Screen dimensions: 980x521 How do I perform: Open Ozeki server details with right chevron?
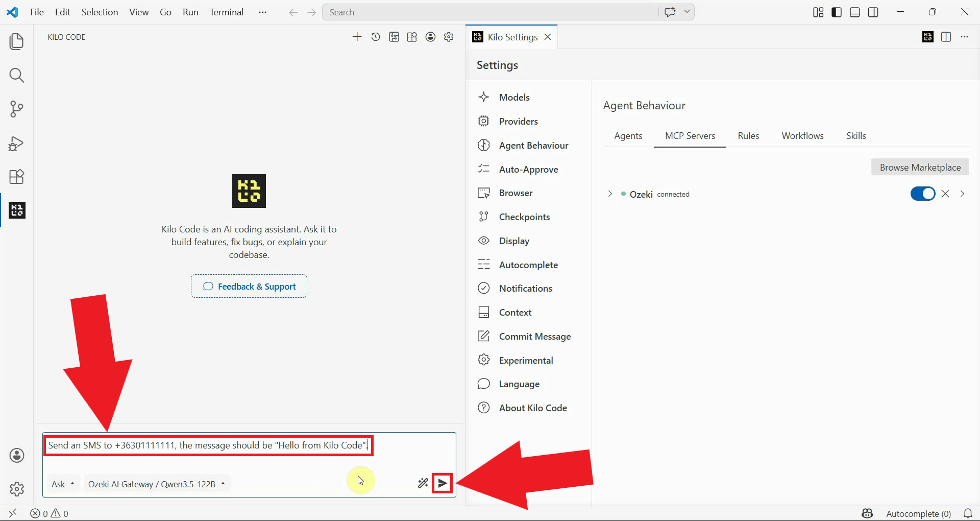pos(962,194)
